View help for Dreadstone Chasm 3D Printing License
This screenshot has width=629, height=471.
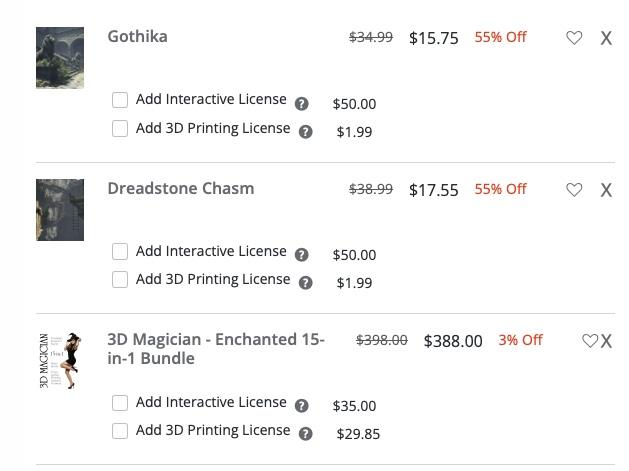306,283
